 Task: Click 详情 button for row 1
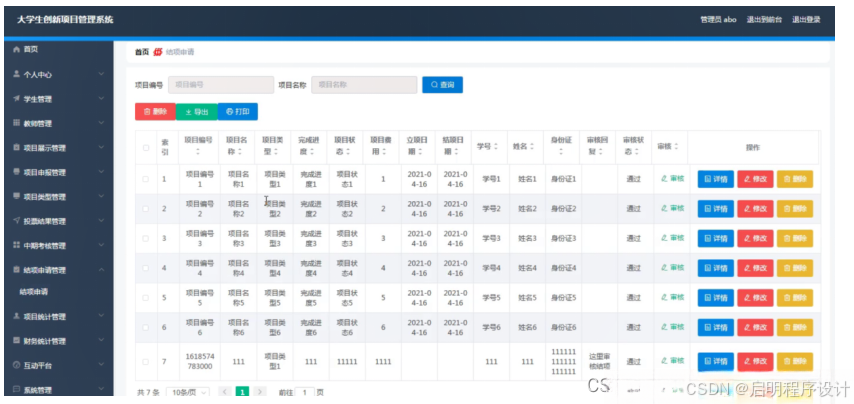click(716, 179)
